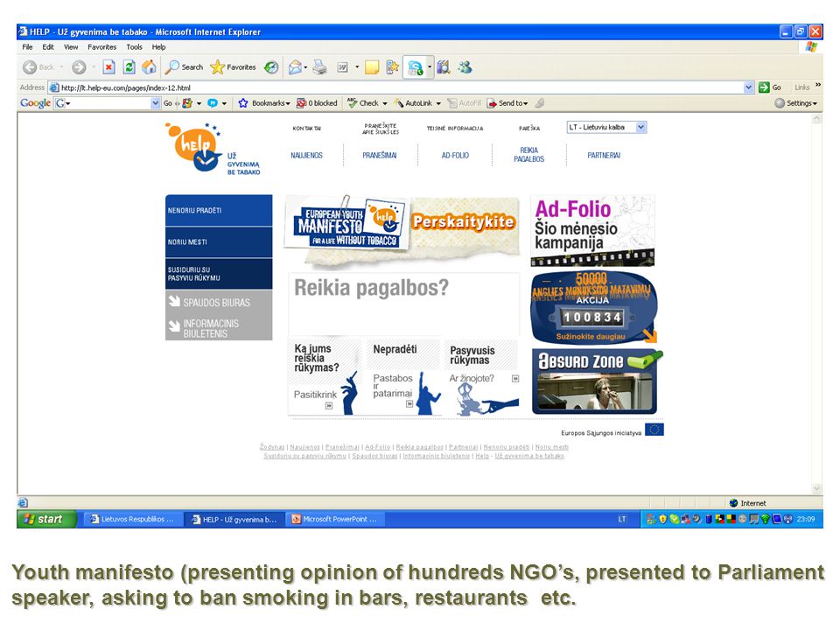Open the PARTNERIAI navigation link

click(604, 156)
